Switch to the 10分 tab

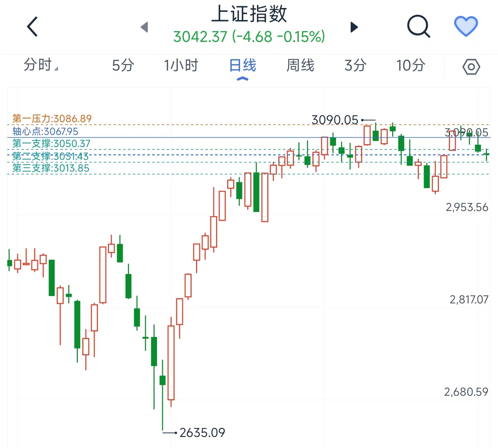click(410, 65)
